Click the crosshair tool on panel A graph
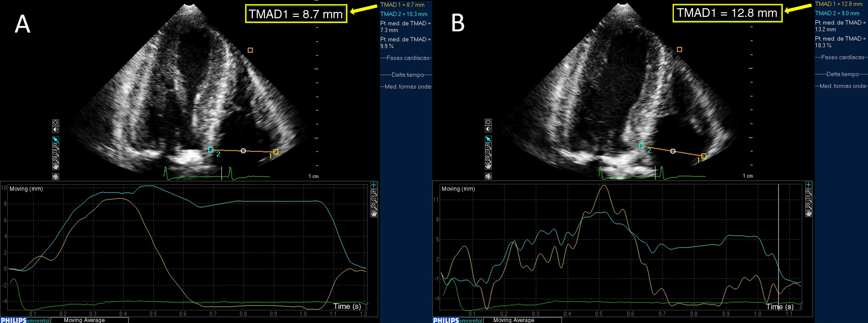This screenshot has width=868, height=323. coord(374,185)
